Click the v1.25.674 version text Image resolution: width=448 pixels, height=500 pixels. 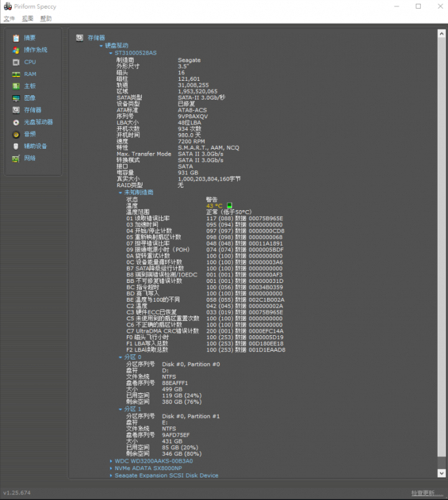pos(17,493)
